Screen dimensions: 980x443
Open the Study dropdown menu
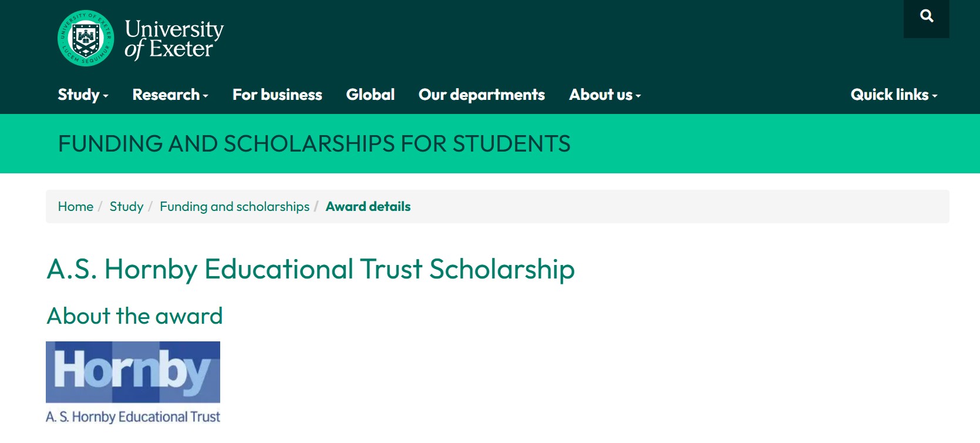(79, 95)
